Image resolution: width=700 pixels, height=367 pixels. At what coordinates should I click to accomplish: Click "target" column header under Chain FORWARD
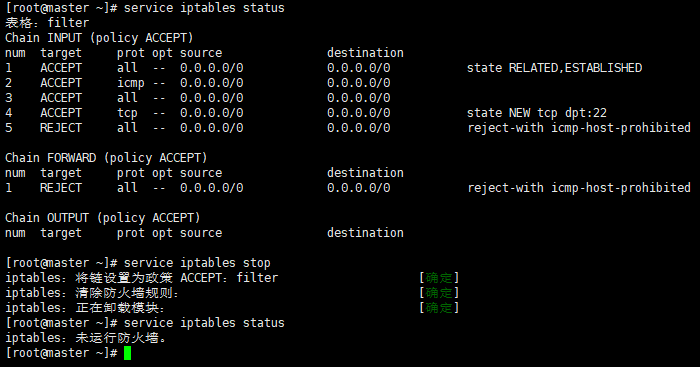61,173
